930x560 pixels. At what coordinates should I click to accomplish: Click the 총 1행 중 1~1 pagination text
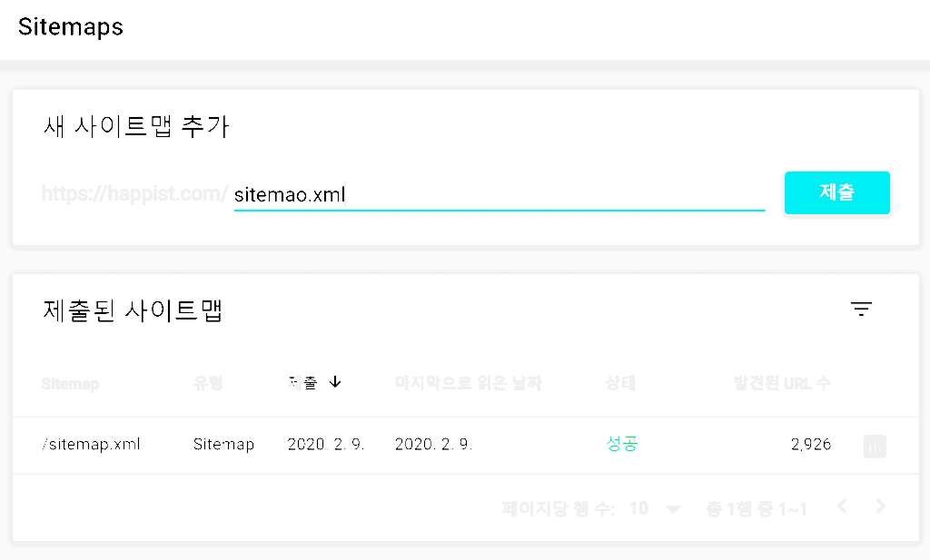pos(757,508)
